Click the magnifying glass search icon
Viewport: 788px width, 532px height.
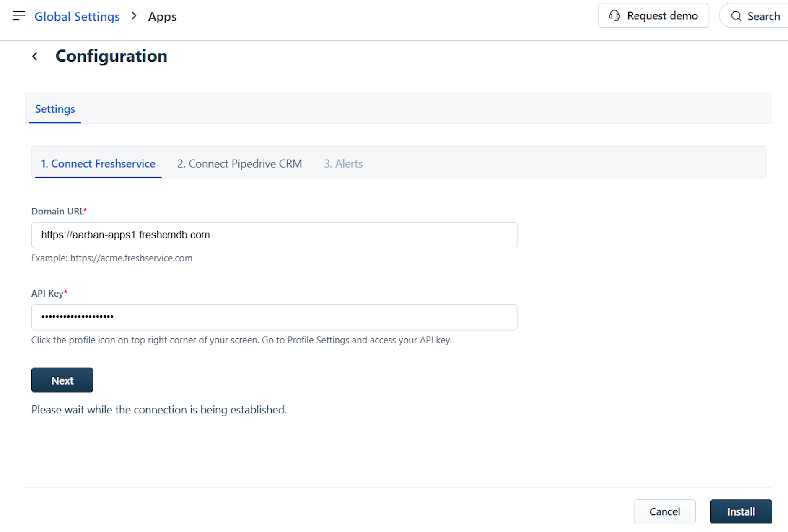[x=736, y=16]
